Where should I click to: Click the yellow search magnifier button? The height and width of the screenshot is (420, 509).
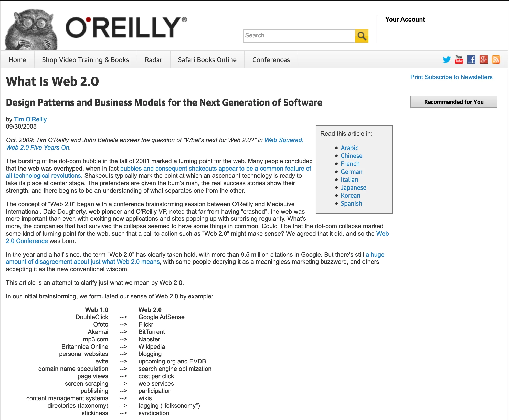(362, 36)
